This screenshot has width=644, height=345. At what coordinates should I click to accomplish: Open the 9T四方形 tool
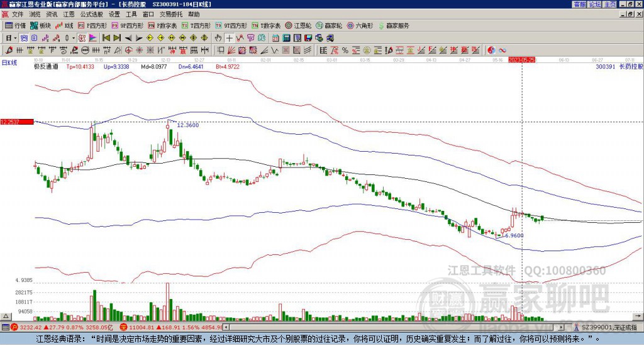click(231, 25)
